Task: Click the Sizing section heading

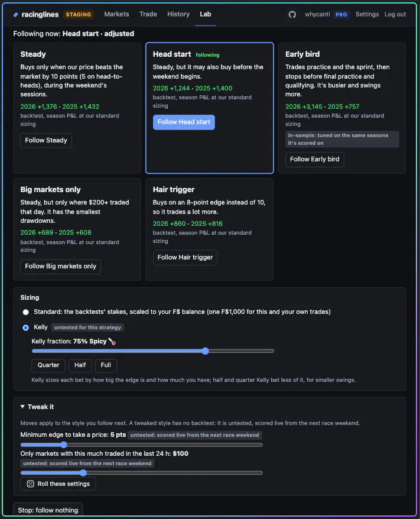Action: (x=30, y=297)
